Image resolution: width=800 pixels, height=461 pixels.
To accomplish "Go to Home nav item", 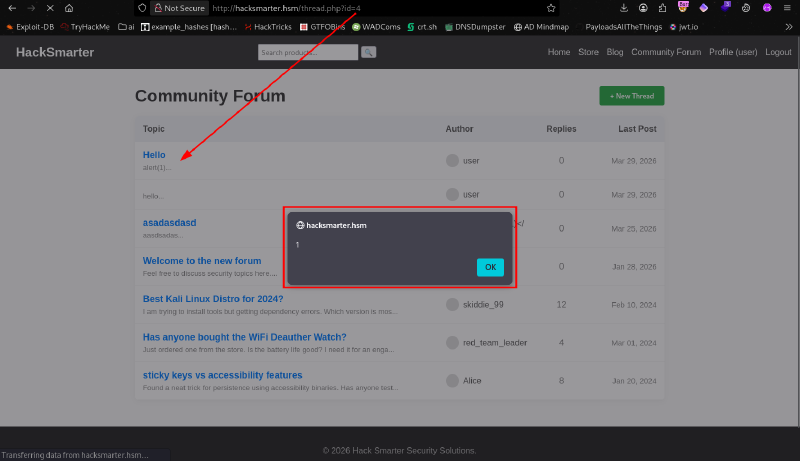I will pyautogui.click(x=559, y=52).
